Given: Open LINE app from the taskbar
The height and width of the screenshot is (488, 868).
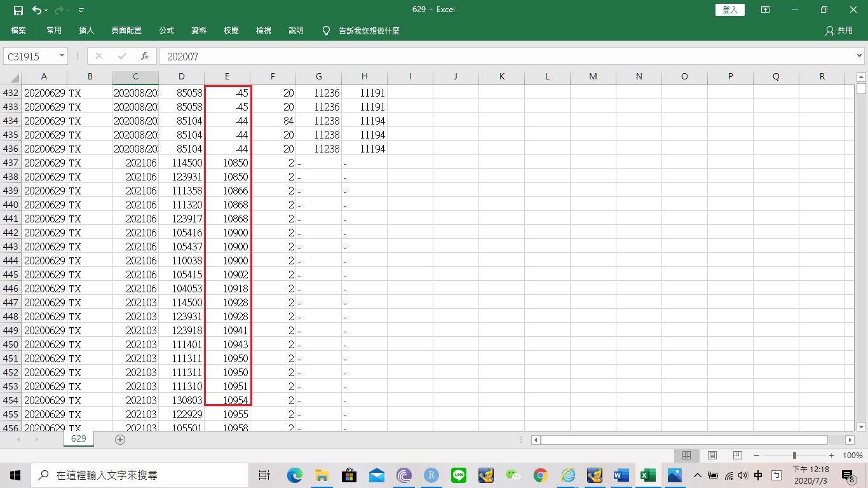Looking at the screenshot, I should coord(458,475).
